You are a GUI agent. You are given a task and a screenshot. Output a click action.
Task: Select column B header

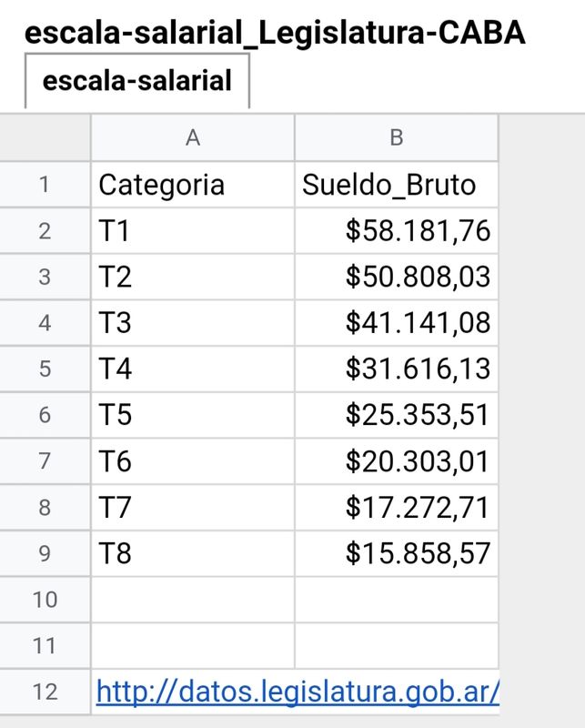pyautogui.click(x=397, y=137)
